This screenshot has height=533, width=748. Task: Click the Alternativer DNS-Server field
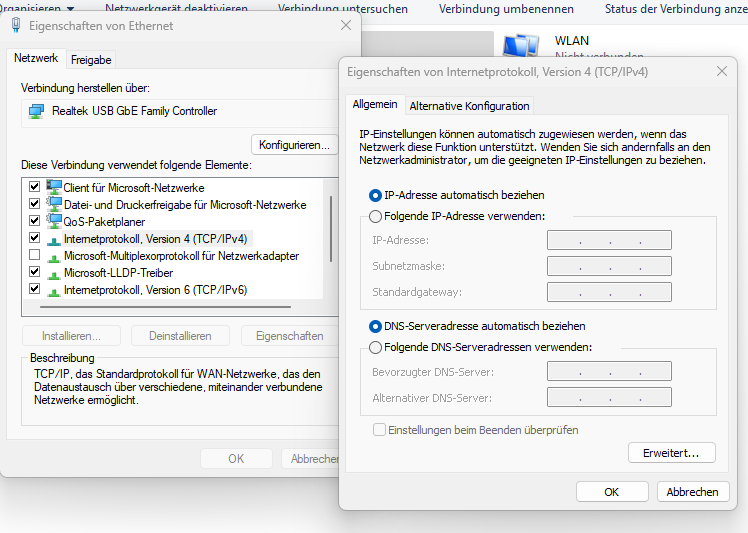(x=609, y=397)
